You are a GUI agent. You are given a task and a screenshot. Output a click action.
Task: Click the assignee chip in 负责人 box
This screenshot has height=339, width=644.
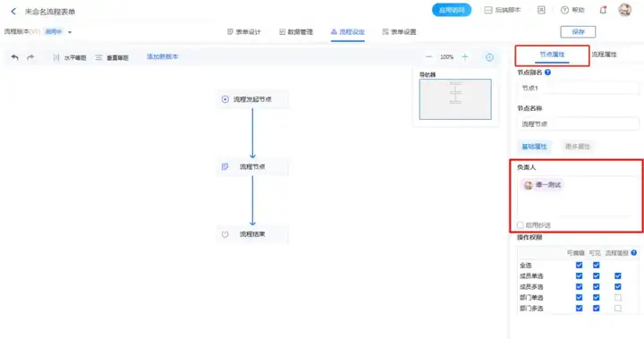tap(543, 185)
